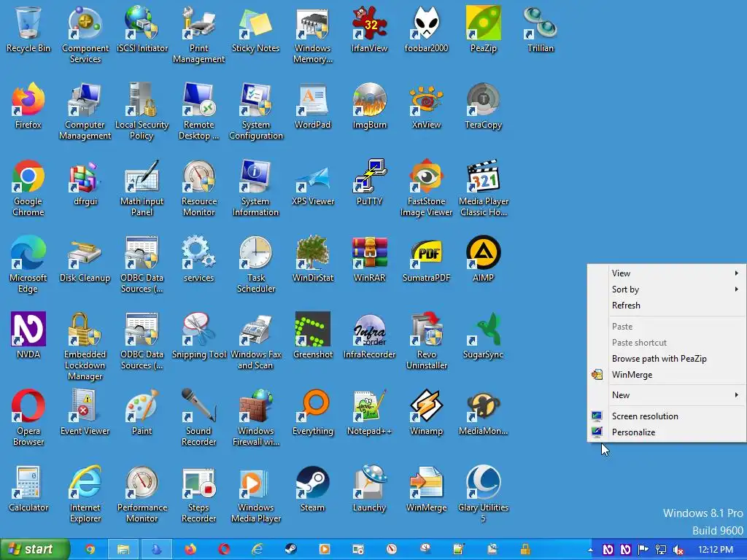This screenshot has height=560, width=747.
Task: Select the Disk Cleanup desktop shortcut
Action: coord(85,260)
